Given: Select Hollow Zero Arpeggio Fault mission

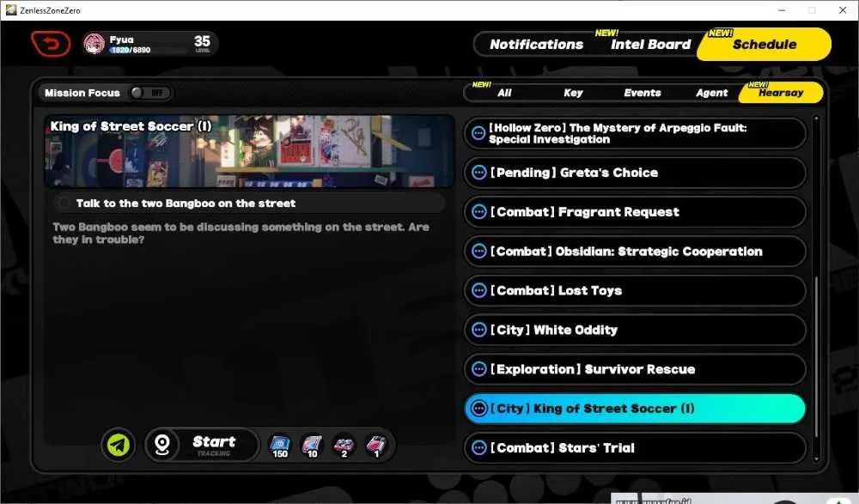Looking at the screenshot, I should [x=635, y=133].
